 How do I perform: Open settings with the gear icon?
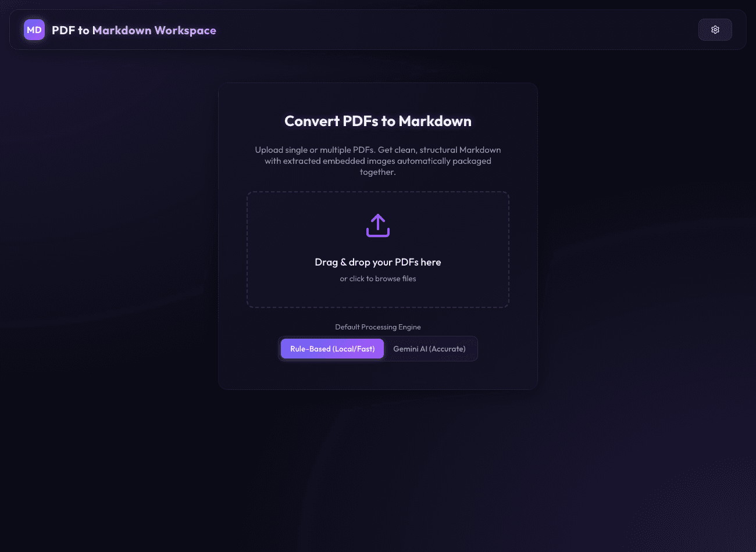[715, 30]
